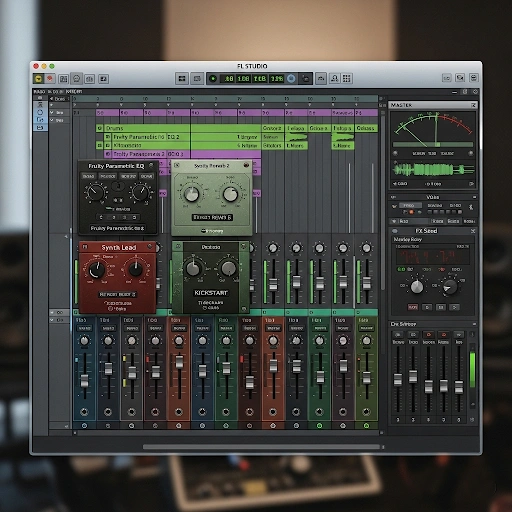Select the Drums clip in the playlist
The width and height of the screenshot is (512, 512).
point(182,128)
